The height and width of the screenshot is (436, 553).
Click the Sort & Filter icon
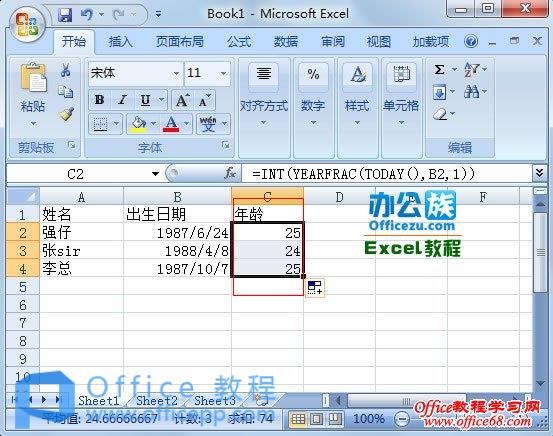[x=472, y=69]
